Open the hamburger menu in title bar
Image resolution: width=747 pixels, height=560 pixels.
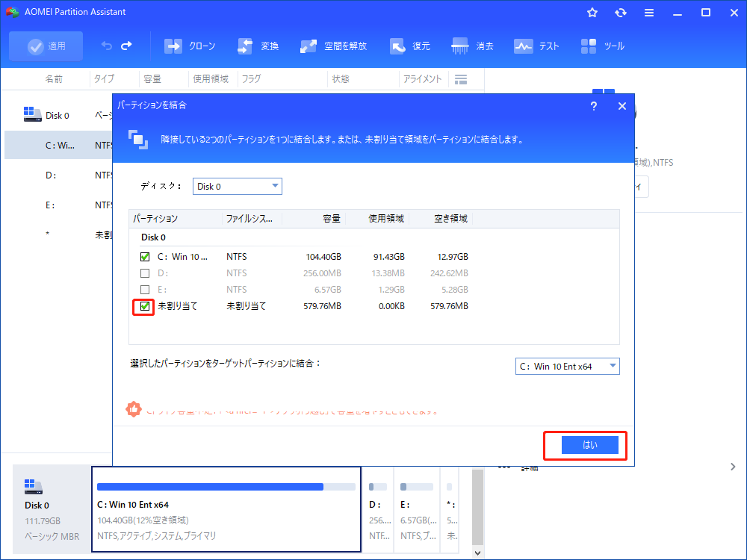point(649,13)
